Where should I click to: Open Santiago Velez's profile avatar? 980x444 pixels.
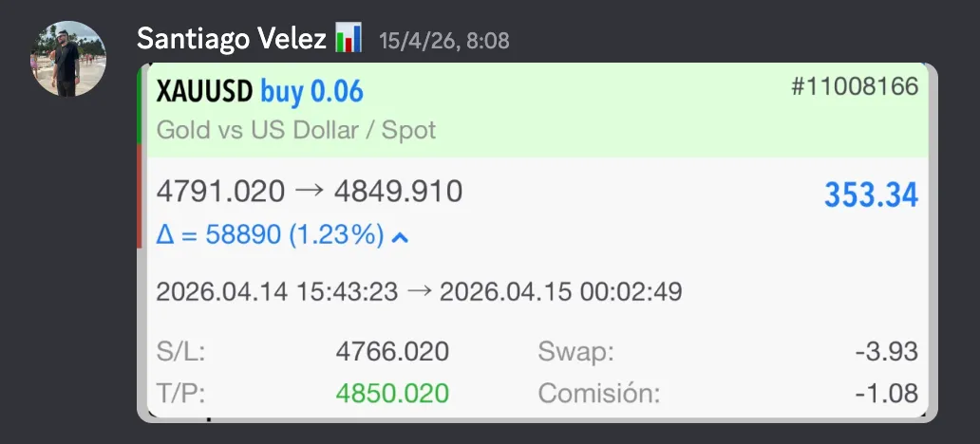tap(68, 59)
